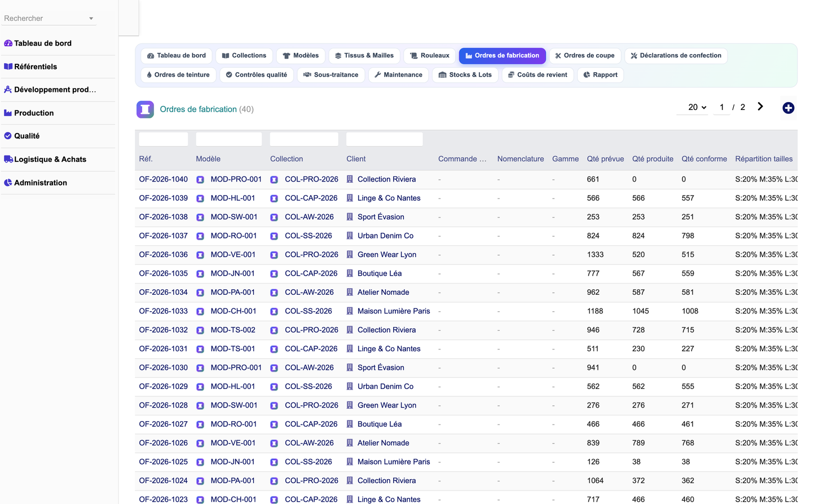815x504 pixels.
Task: Click collection icon in row OF-2026-1032
Action: point(274,330)
